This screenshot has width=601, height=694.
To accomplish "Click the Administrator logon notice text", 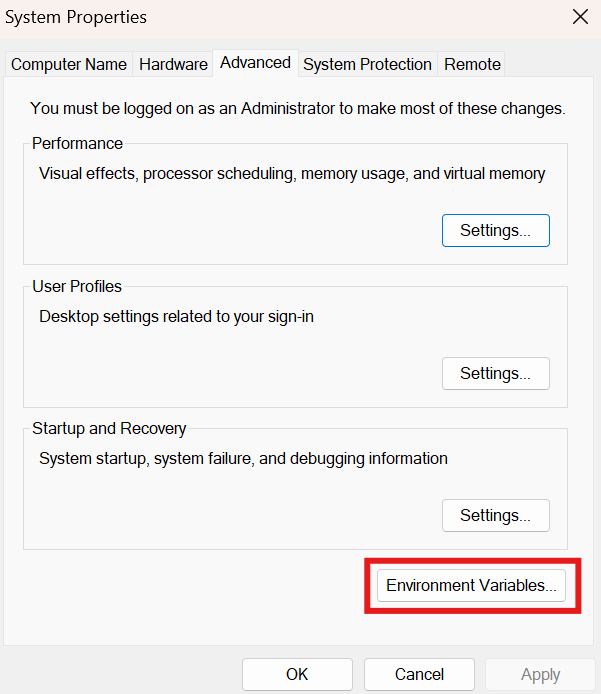I will click(298, 108).
